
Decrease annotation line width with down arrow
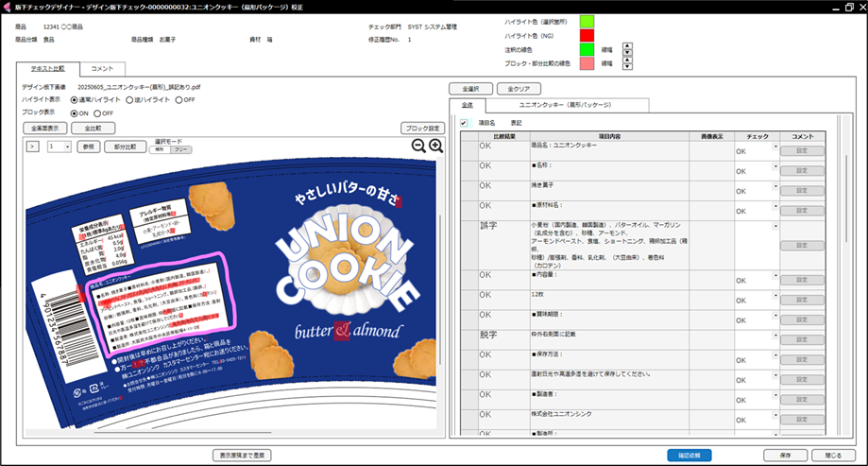click(627, 53)
